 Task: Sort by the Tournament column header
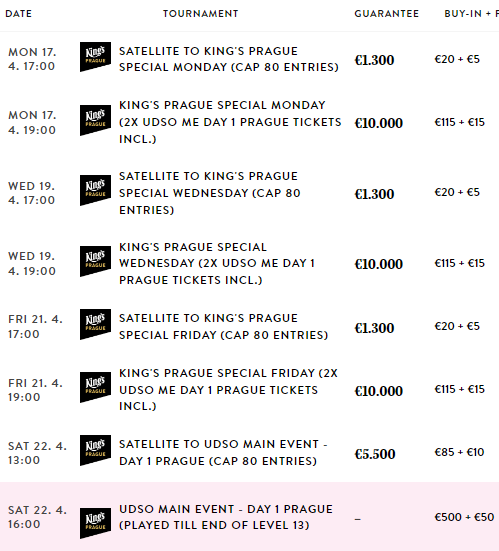(201, 14)
